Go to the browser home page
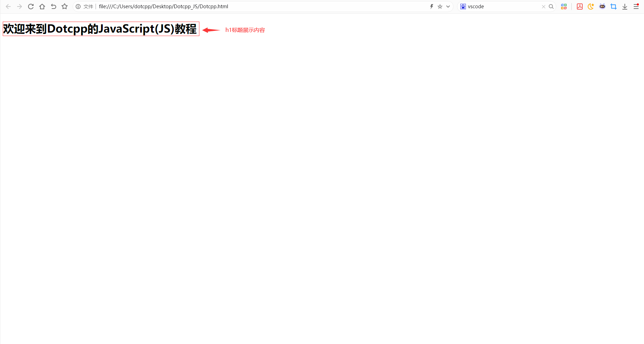Image resolution: width=644 pixels, height=344 pixels. pyautogui.click(x=42, y=7)
